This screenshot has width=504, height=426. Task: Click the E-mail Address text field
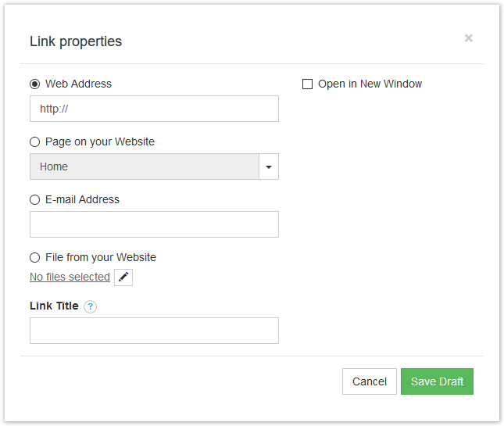coord(154,224)
